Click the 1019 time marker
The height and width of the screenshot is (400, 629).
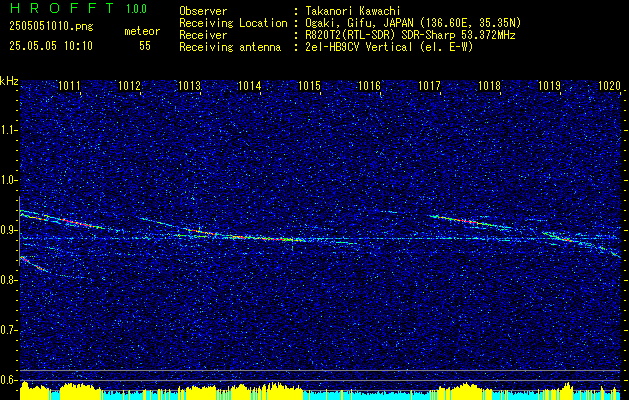pos(549,85)
